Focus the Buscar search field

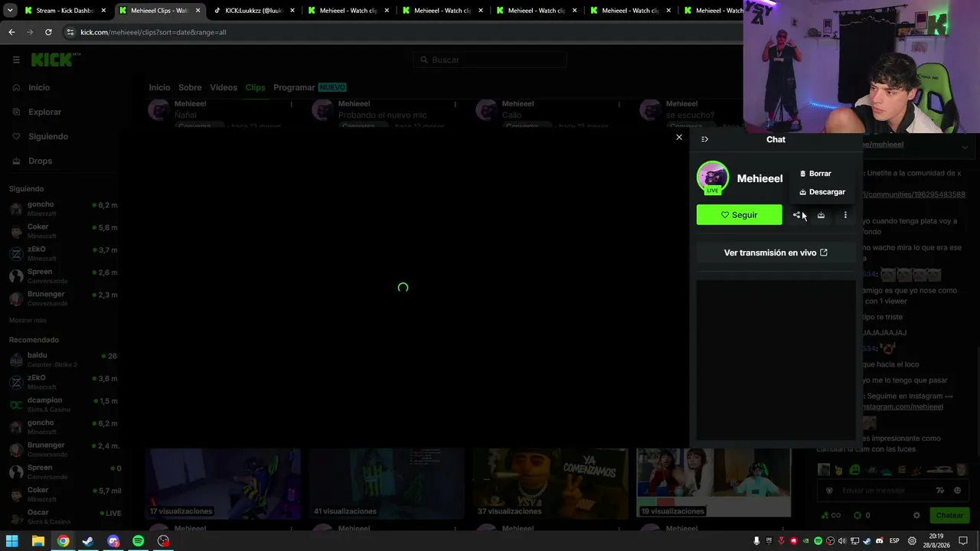point(490,60)
